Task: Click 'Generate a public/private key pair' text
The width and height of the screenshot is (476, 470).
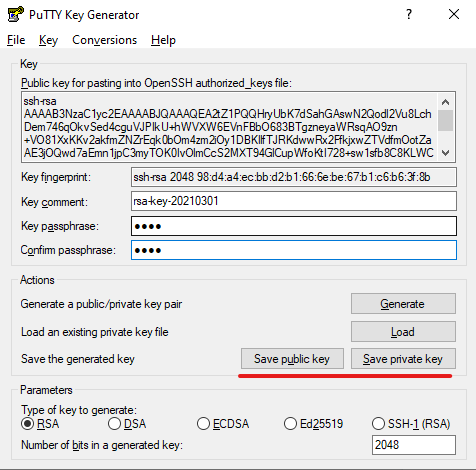Action: 101,304
